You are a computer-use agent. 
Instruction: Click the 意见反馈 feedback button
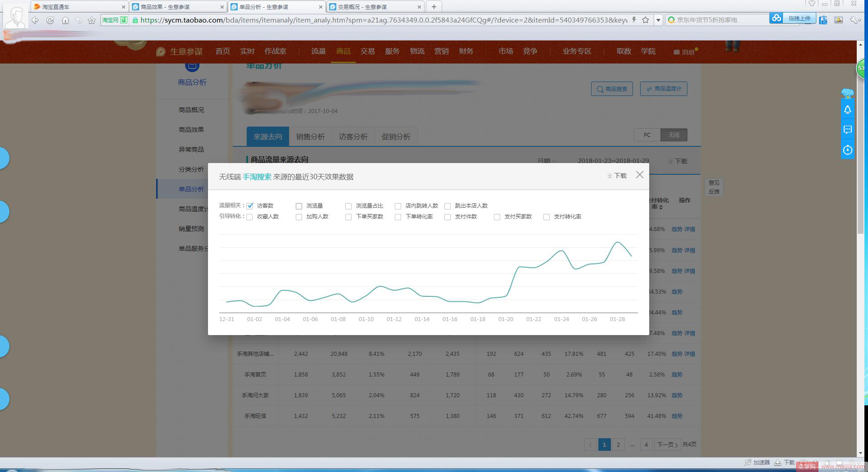[x=714, y=187]
